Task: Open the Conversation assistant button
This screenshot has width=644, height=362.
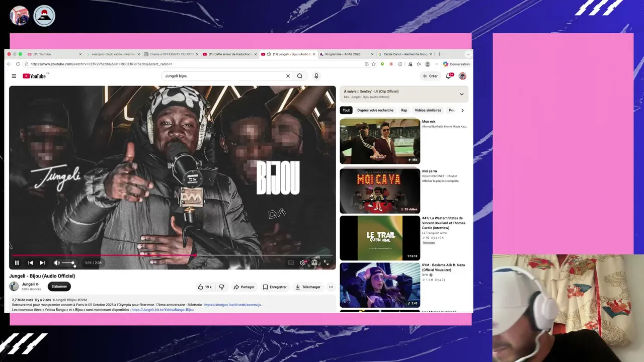Action: 456,64
